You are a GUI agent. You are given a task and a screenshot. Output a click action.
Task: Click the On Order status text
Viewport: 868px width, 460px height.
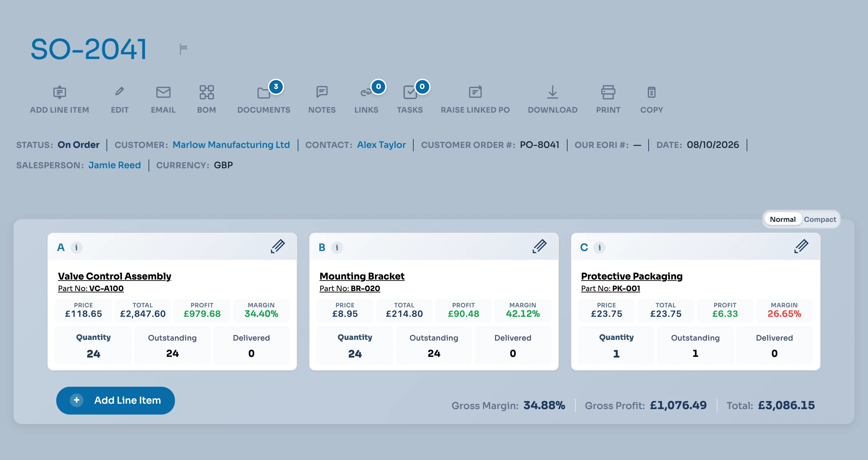tap(78, 145)
